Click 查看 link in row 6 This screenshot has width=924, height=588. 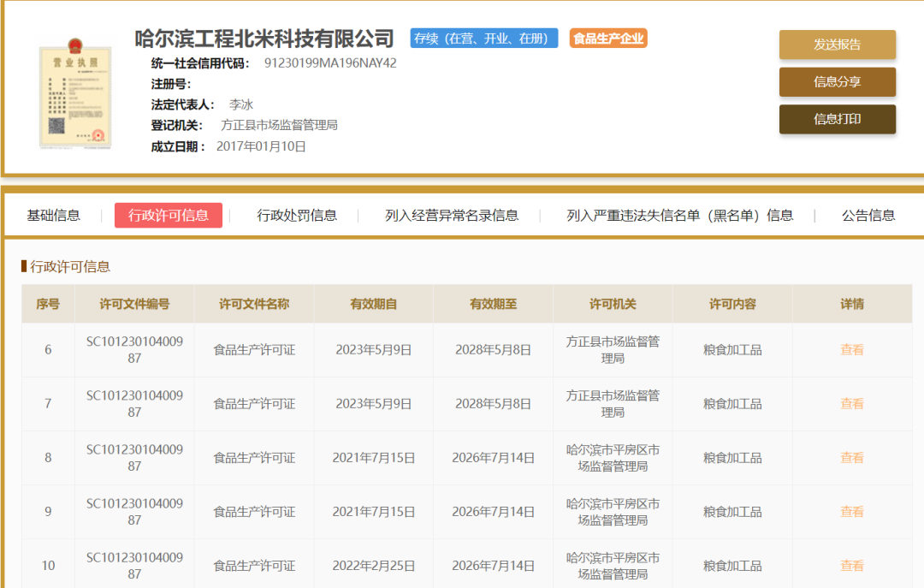pyautogui.click(x=851, y=350)
